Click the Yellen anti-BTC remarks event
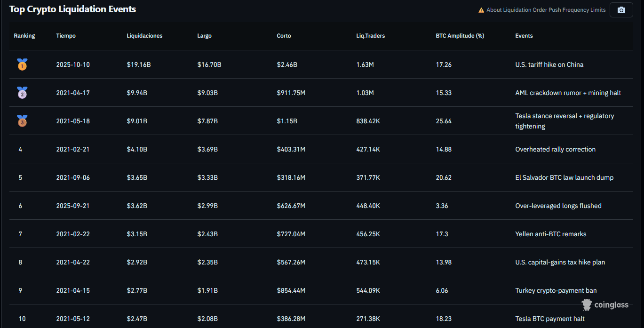Viewport: 644px width, 328px height. click(x=550, y=234)
